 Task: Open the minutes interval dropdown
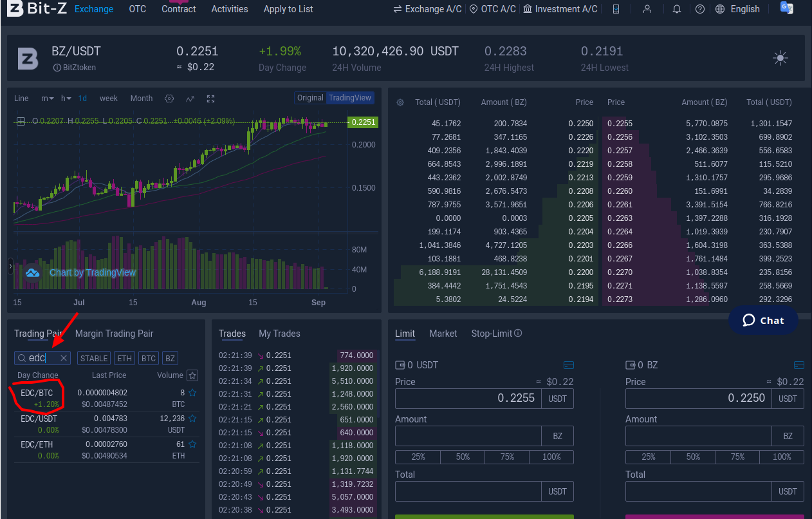tap(48, 99)
